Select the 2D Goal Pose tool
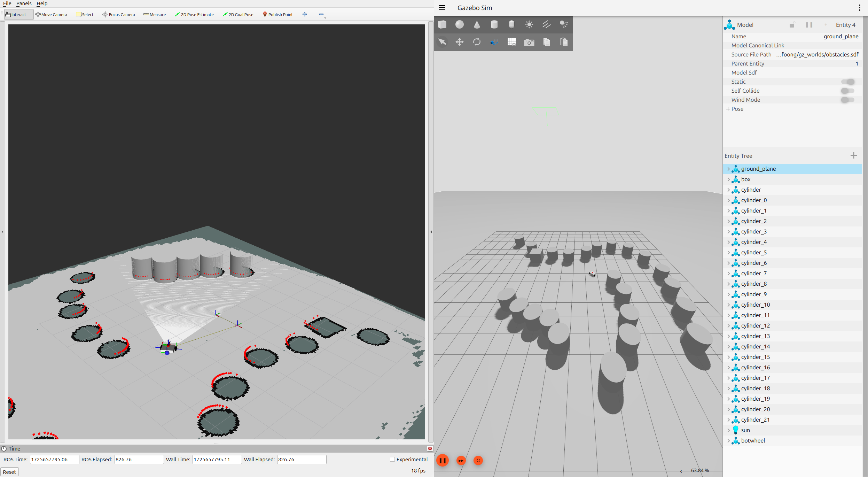 238,14
